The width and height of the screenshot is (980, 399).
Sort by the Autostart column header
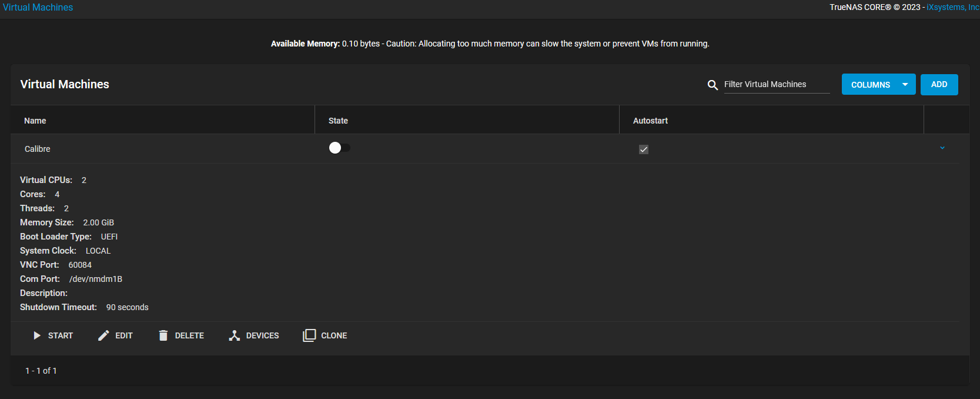650,121
